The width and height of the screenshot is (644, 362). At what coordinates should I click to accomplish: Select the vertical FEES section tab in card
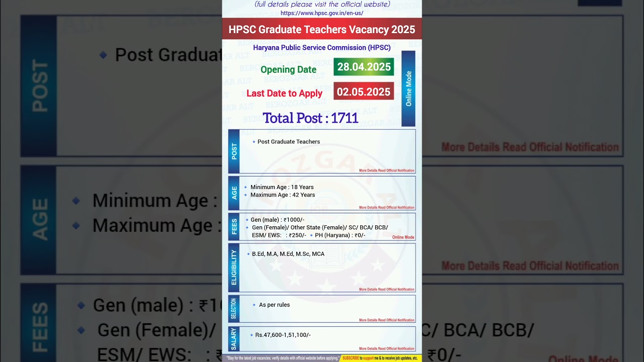tap(234, 227)
